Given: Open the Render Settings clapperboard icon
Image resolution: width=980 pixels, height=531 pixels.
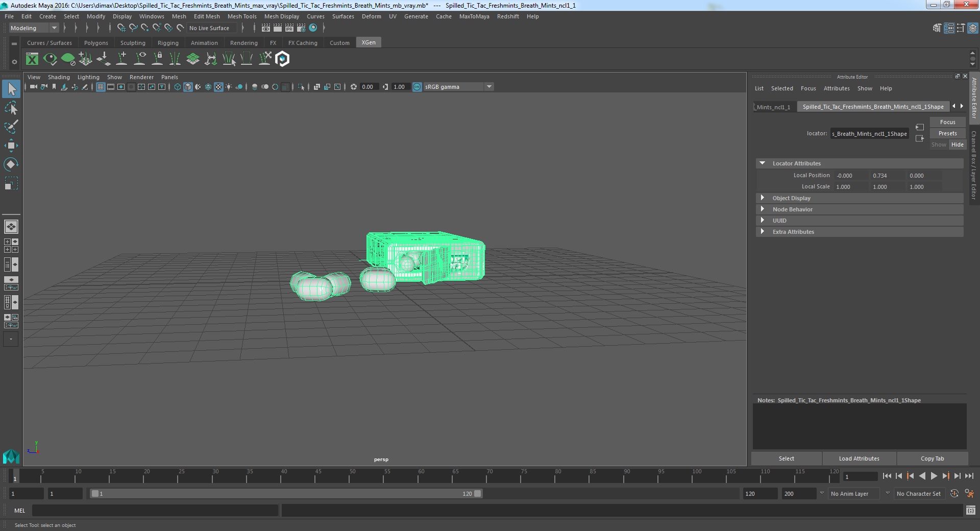Looking at the screenshot, I should click(x=302, y=28).
